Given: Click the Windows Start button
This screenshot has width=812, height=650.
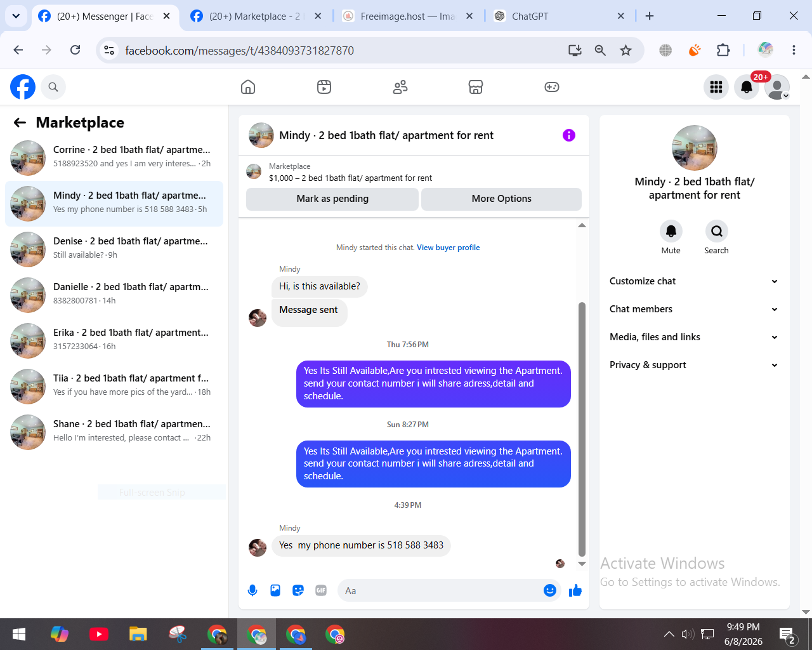Looking at the screenshot, I should pyautogui.click(x=19, y=633).
